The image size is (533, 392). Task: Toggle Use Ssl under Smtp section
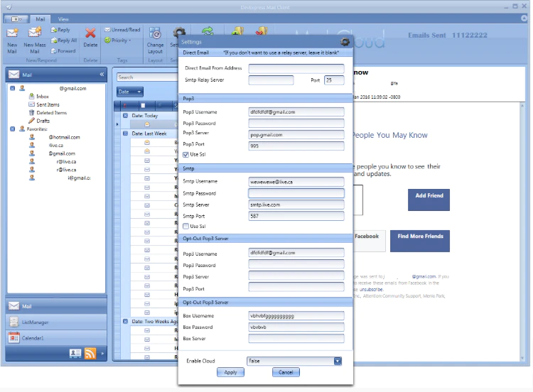point(185,227)
